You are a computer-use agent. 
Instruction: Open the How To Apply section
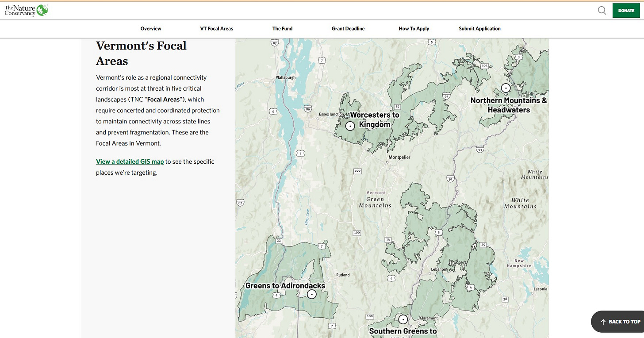414,29
